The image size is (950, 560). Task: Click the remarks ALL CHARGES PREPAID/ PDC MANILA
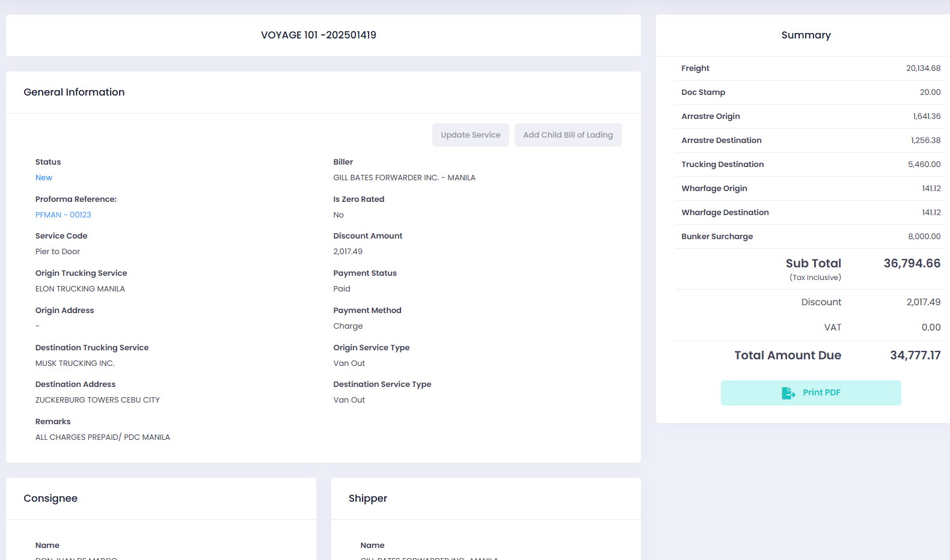(103, 437)
